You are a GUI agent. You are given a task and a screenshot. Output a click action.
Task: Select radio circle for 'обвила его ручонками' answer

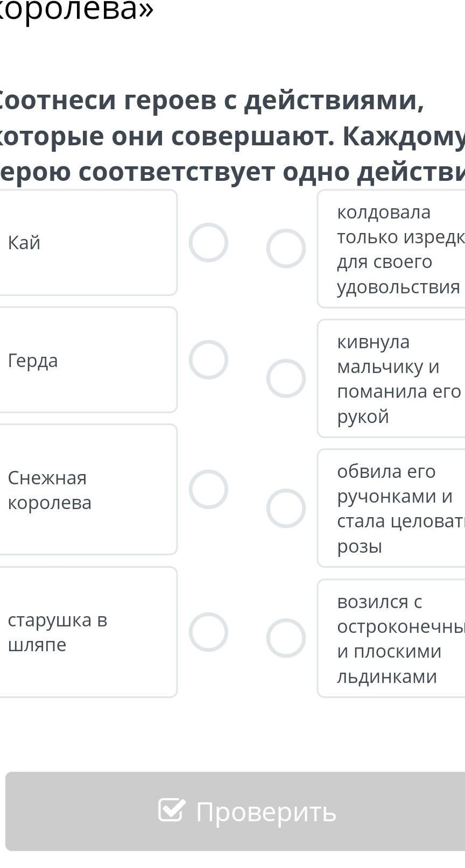[286, 508]
